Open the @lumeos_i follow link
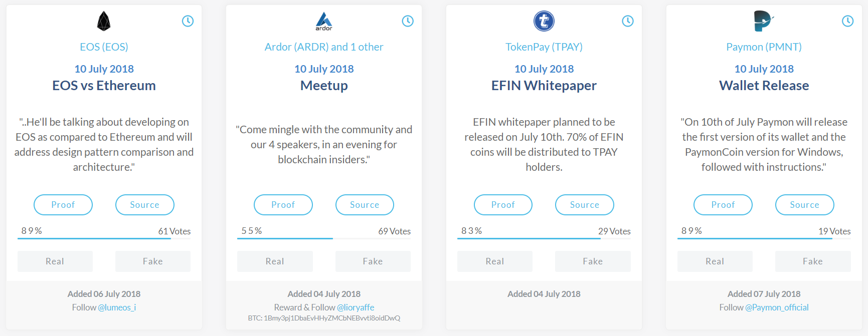This screenshot has width=868, height=336. pyautogui.click(x=117, y=307)
